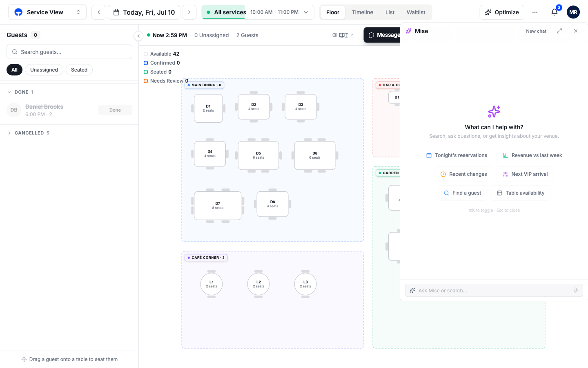The width and height of the screenshot is (588, 368).
Task: Click the Now 2:59 PM indicator
Action: pos(167,35)
